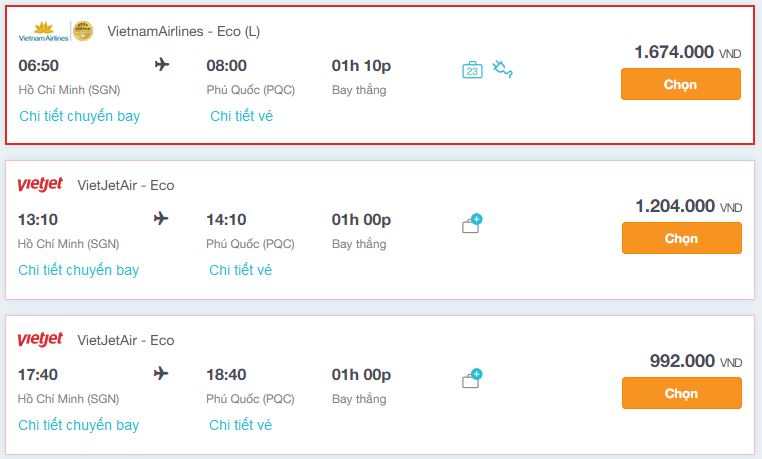Click the gold award badge beside Vietnam Airlines
This screenshot has height=459, width=762.
[x=83, y=31]
